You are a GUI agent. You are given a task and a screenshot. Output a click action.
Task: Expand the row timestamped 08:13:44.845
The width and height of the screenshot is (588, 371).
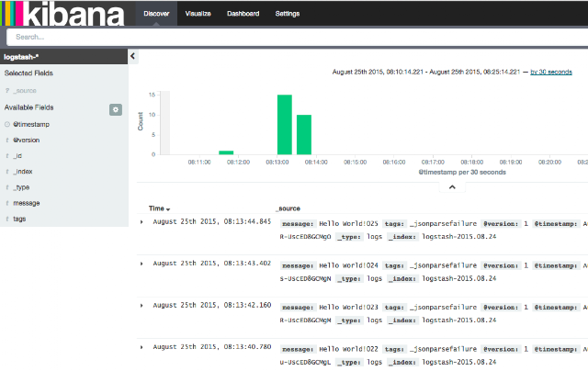coord(141,222)
